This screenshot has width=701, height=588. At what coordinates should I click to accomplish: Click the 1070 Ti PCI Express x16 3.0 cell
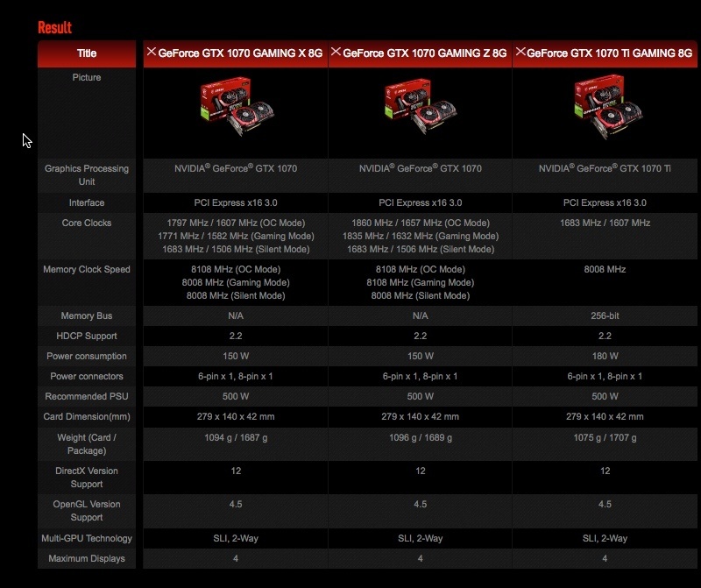click(x=605, y=202)
